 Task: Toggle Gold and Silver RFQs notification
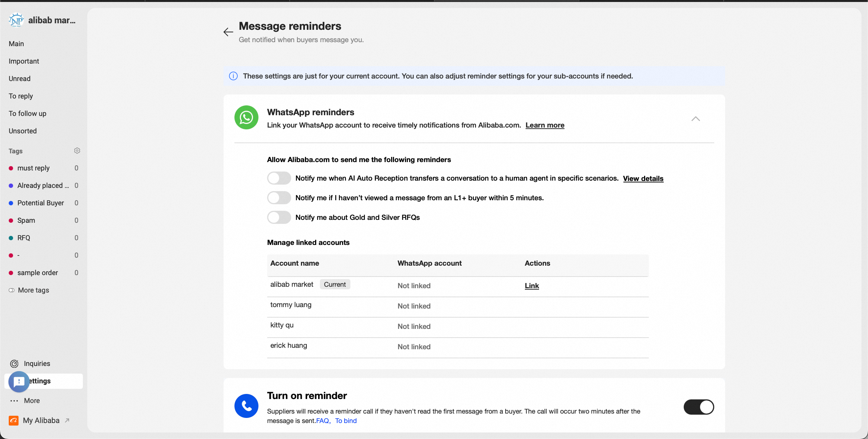point(279,217)
